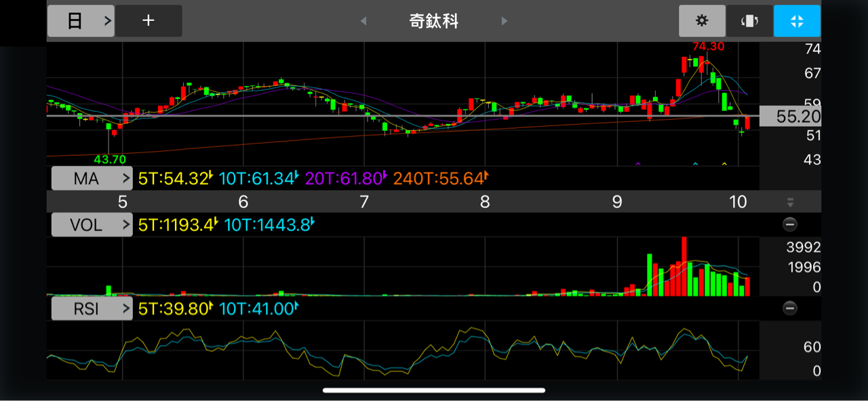The image size is (868, 401).
Task: Tap the 55.20 current price tag
Action: tap(790, 117)
